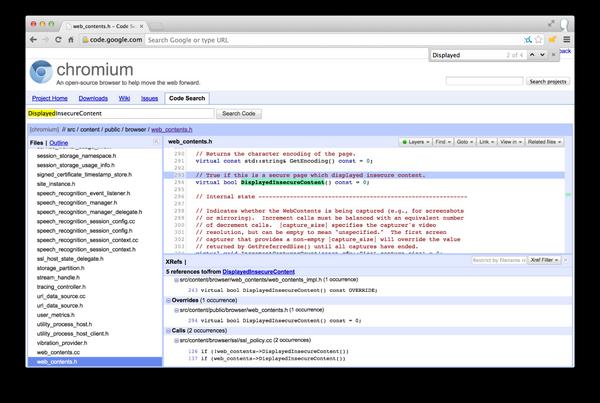Click the chromium breadcrumb link
Image resolution: width=600 pixels, height=403 pixels.
(x=44, y=130)
